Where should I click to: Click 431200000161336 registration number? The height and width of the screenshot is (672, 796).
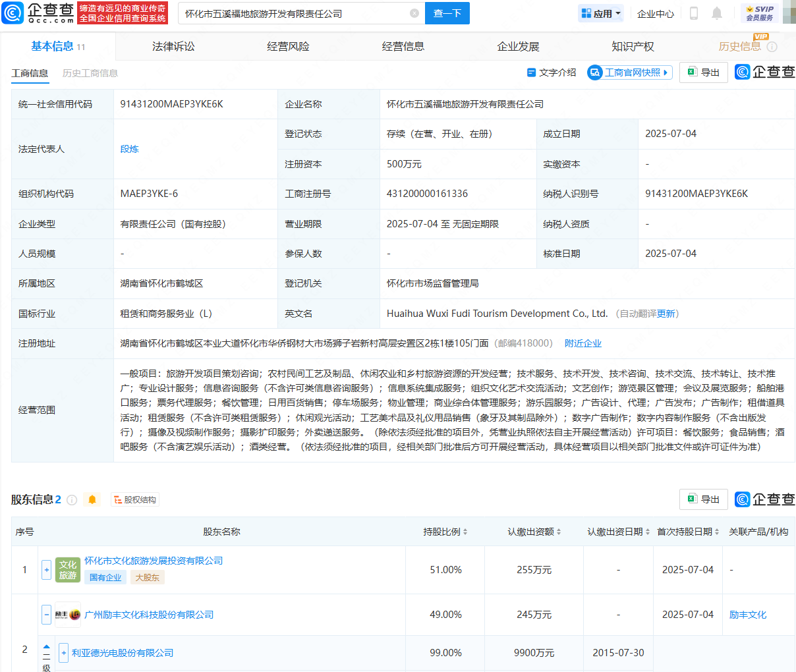click(x=427, y=194)
